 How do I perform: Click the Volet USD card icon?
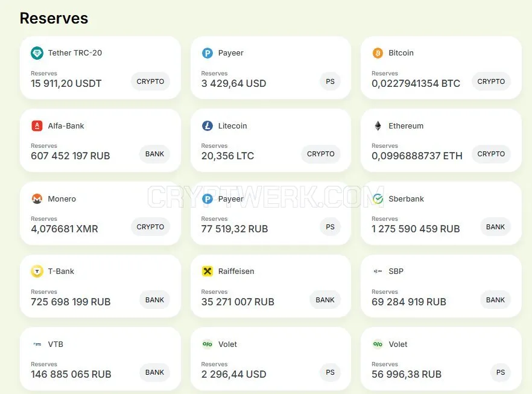tap(207, 344)
